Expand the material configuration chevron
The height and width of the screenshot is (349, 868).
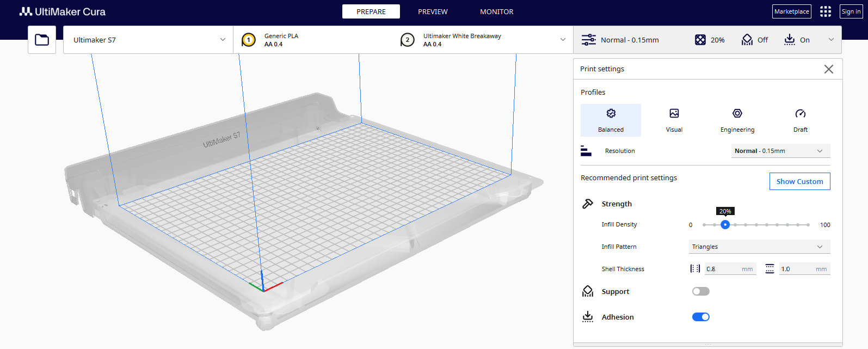(x=563, y=40)
